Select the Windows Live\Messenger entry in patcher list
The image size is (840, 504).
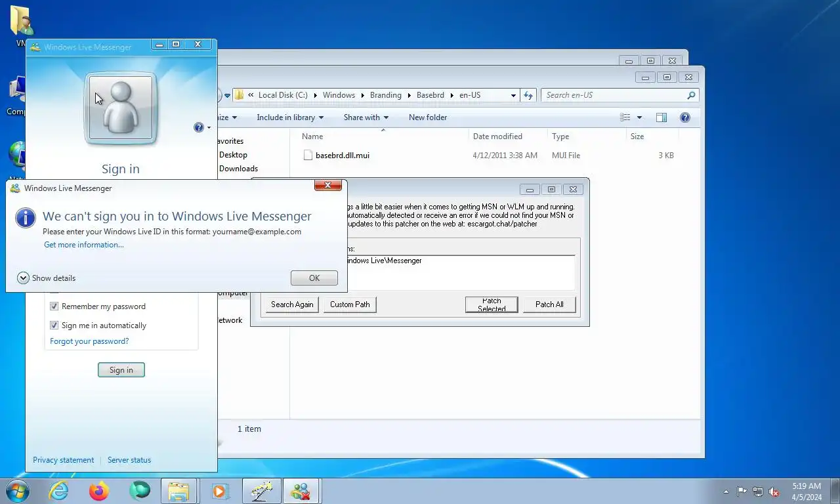tap(384, 261)
